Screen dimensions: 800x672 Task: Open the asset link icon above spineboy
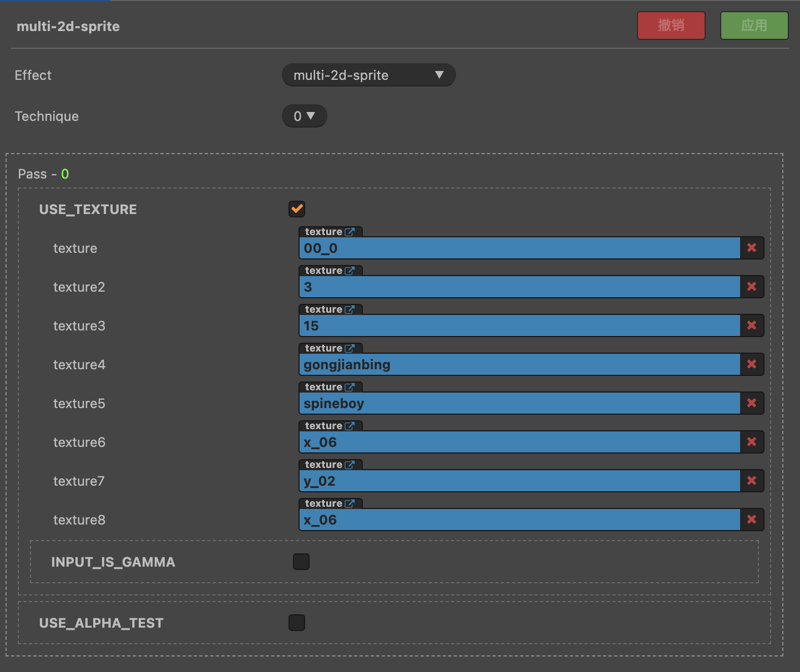pyautogui.click(x=350, y=387)
